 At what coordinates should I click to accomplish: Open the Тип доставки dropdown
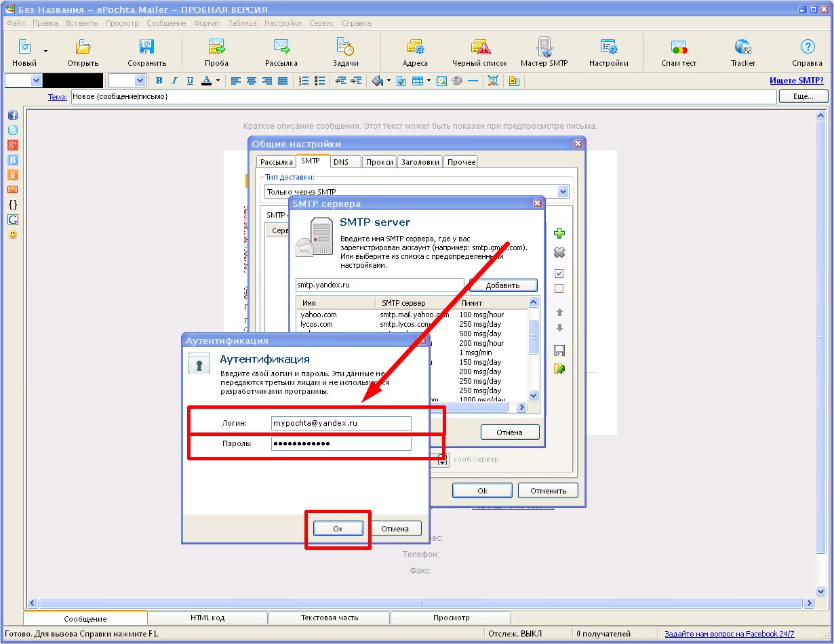click(x=563, y=192)
